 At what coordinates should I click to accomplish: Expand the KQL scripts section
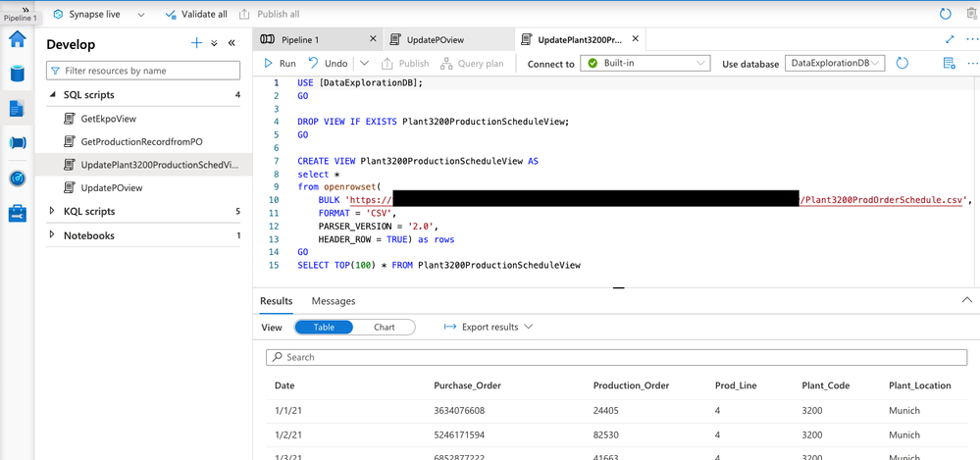(53, 211)
